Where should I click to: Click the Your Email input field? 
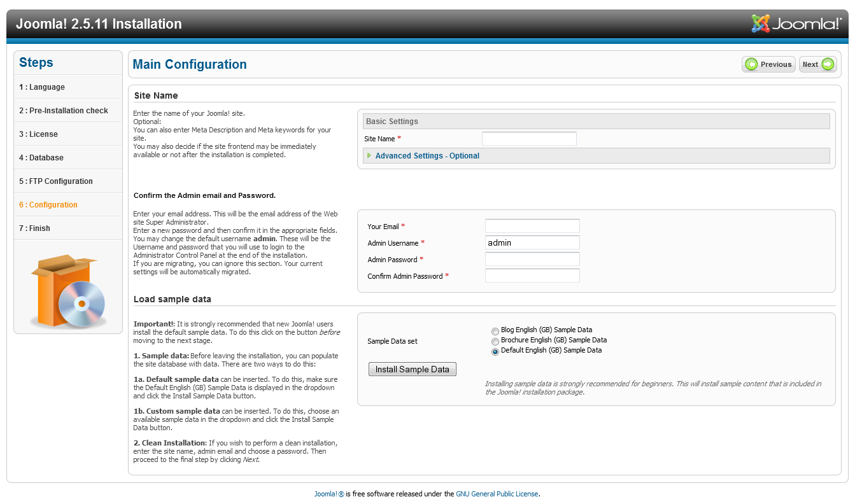[532, 226]
